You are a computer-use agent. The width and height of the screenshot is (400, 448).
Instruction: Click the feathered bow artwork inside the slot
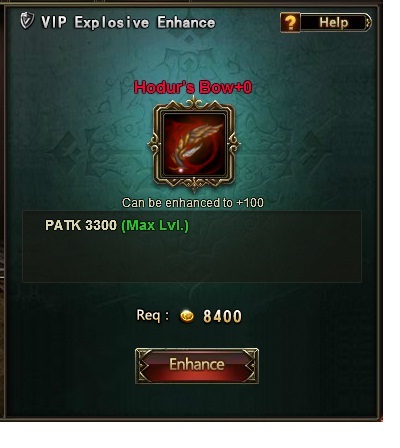[x=194, y=145]
